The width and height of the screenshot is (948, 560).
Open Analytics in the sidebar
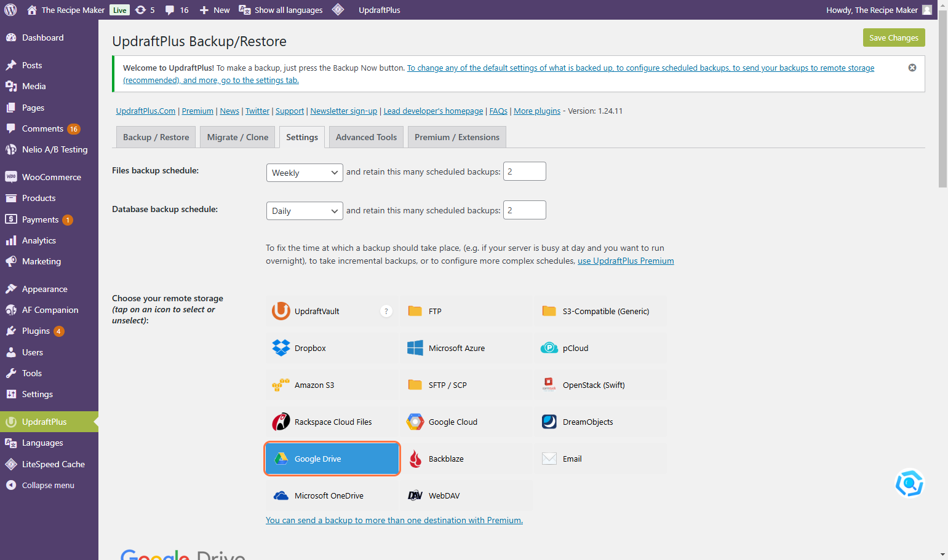click(x=49, y=240)
